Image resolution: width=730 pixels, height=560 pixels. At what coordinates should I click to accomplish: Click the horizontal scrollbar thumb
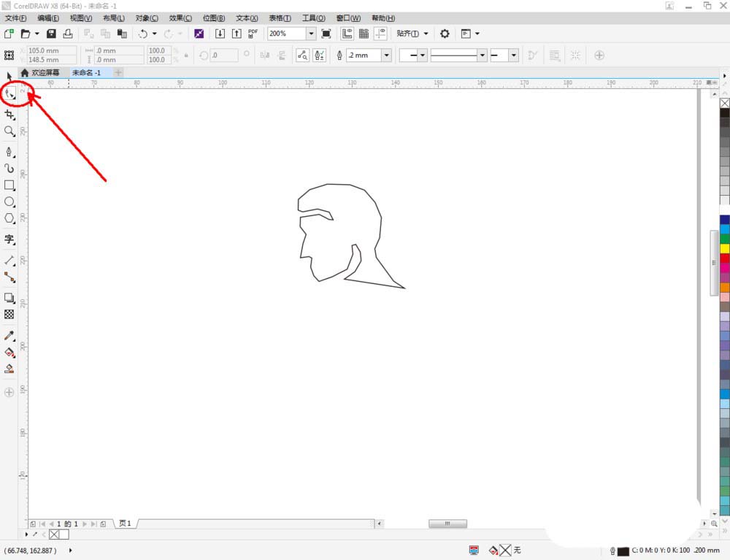(447, 523)
